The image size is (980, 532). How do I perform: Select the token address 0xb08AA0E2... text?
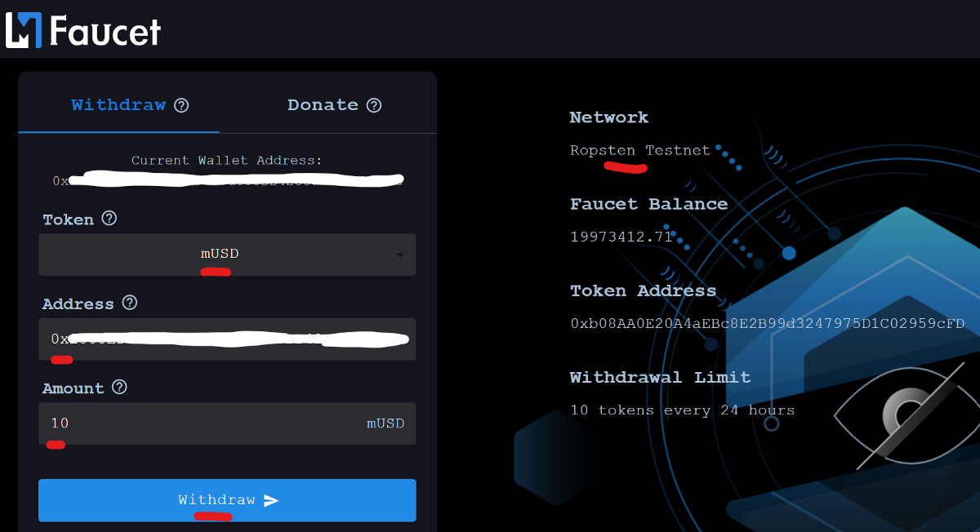coord(768,324)
